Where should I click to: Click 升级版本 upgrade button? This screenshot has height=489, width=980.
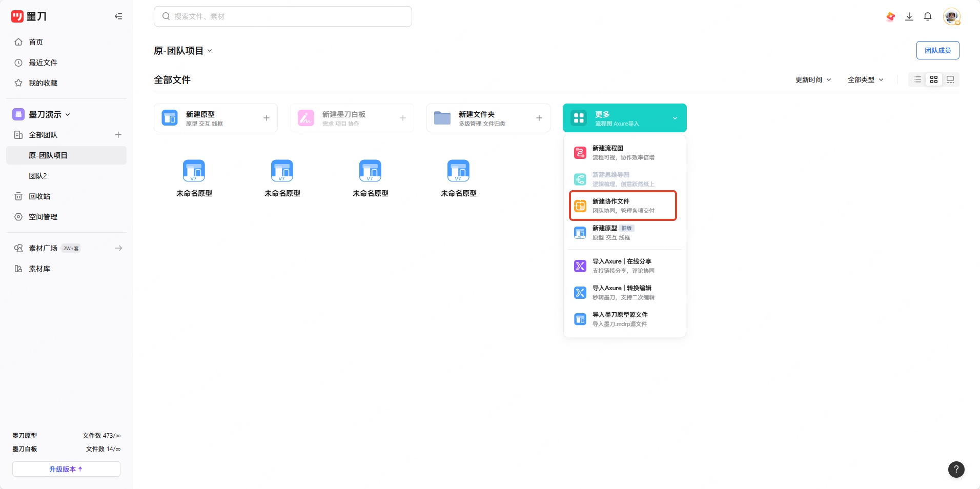tap(66, 469)
